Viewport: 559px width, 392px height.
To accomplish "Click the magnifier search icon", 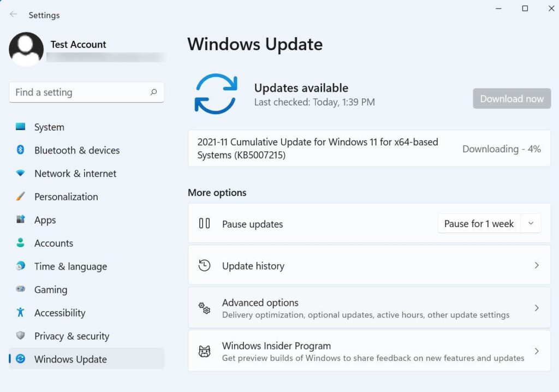I will coord(153,92).
